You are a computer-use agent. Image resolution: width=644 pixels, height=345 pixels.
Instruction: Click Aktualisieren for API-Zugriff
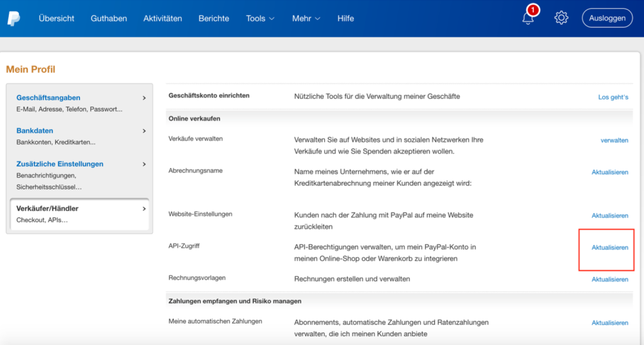point(610,247)
